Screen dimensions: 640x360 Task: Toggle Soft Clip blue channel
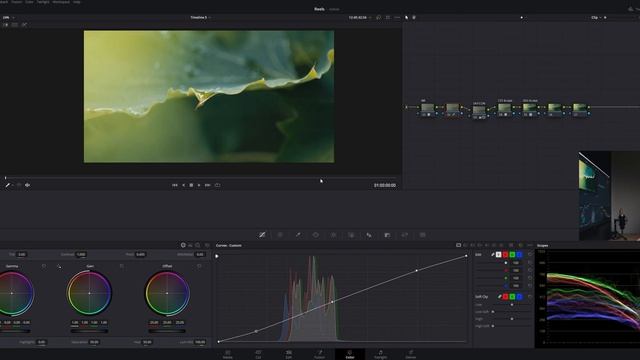519,297
